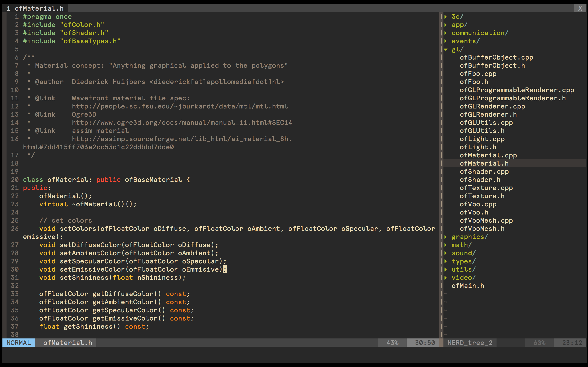Open ofLight.h from the tree
588x367 pixels.
tap(478, 147)
